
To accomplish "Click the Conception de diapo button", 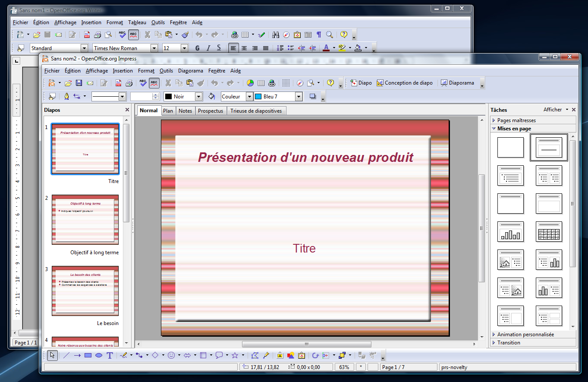I will pyautogui.click(x=405, y=83).
